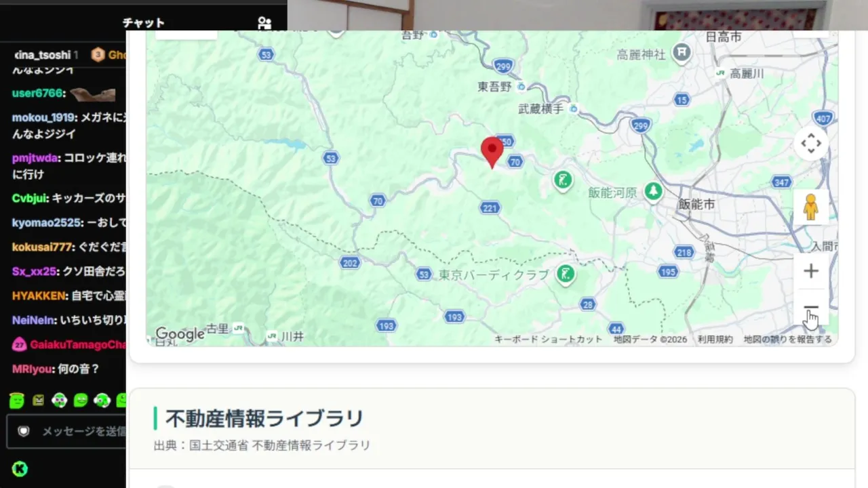Image resolution: width=868 pixels, height=488 pixels.
Task: Pick the second angry square emote
Action: tap(39, 400)
